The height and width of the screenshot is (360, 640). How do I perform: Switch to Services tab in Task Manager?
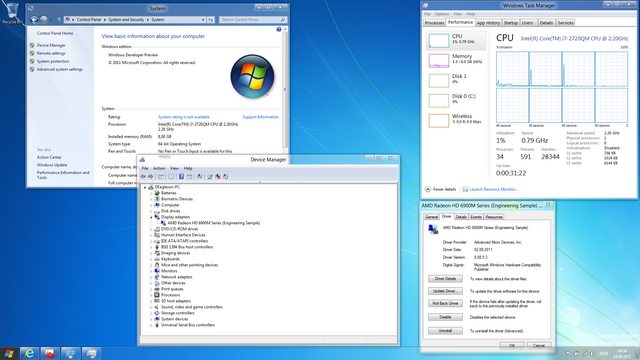click(x=565, y=23)
